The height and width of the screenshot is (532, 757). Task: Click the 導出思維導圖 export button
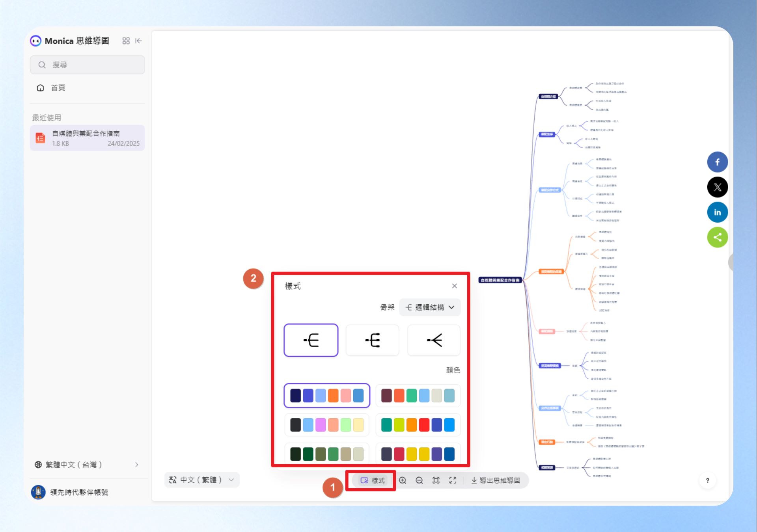click(496, 480)
